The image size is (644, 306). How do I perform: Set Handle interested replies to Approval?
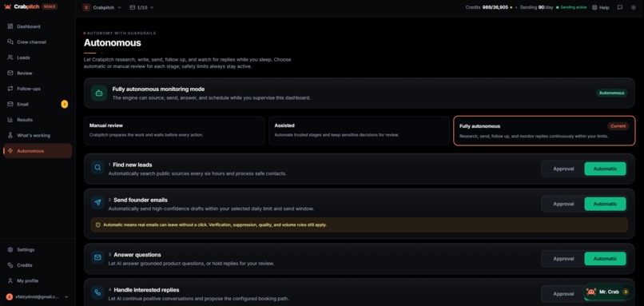[563, 294]
